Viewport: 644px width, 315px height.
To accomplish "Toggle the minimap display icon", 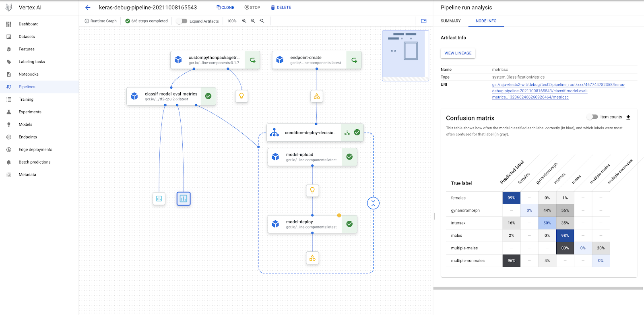I will pyautogui.click(x=424, y=21).
